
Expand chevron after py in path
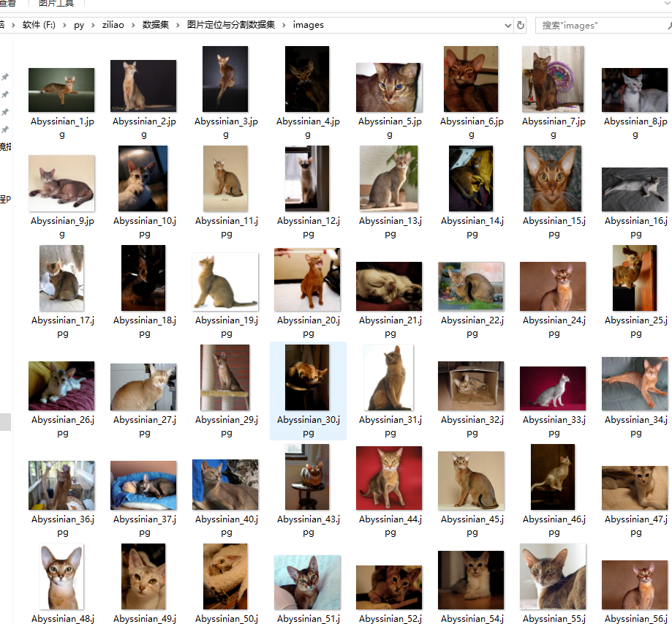pyautogui.click(x=93, y=25)
